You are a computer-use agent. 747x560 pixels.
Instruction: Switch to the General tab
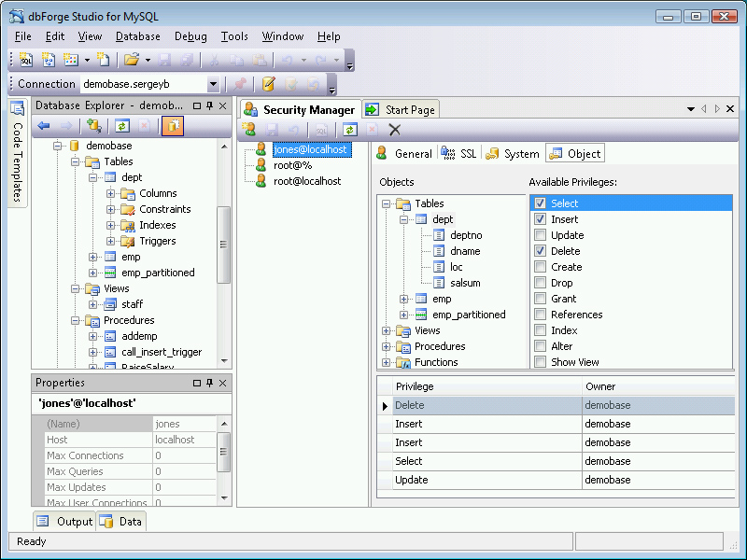coord(404,154)
